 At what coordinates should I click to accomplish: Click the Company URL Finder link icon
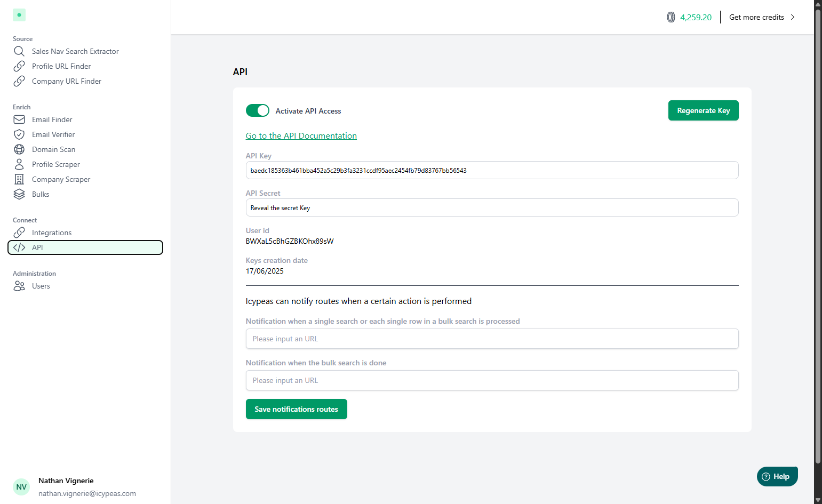(x=19, y=81)
